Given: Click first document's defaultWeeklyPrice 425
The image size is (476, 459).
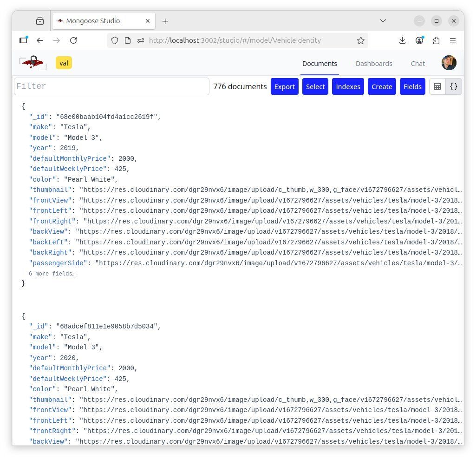Looking at the screenshot, I should (120, 169).
